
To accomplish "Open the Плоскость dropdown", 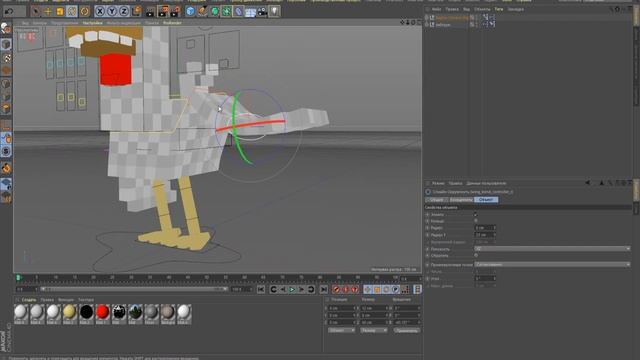I will click(552, 249).
